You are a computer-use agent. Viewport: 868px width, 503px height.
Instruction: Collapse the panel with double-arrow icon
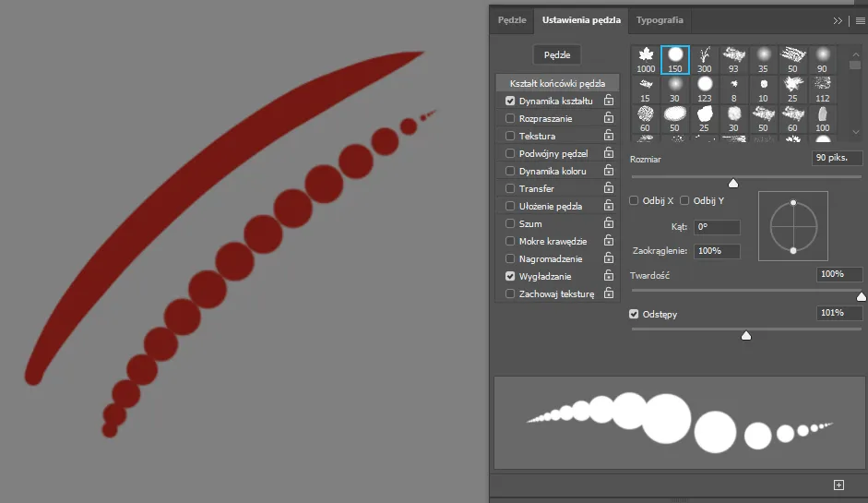[838, 19]
